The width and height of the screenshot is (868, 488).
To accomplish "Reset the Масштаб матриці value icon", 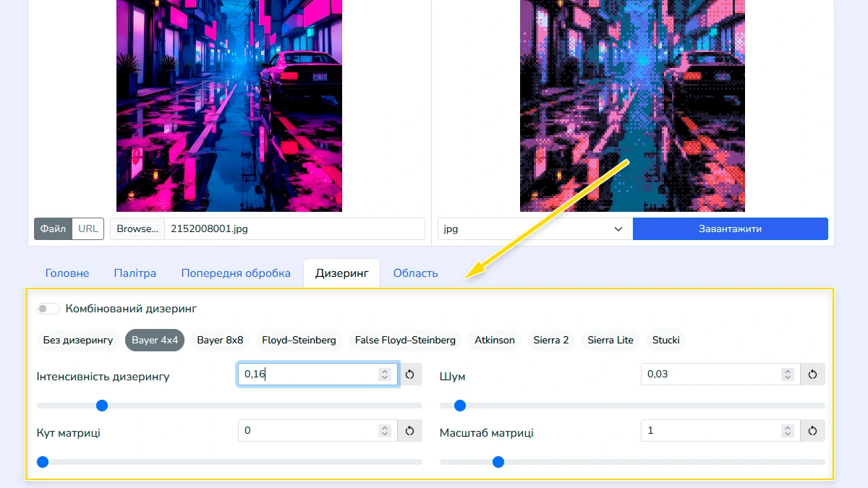I will (x=812, y=431).
